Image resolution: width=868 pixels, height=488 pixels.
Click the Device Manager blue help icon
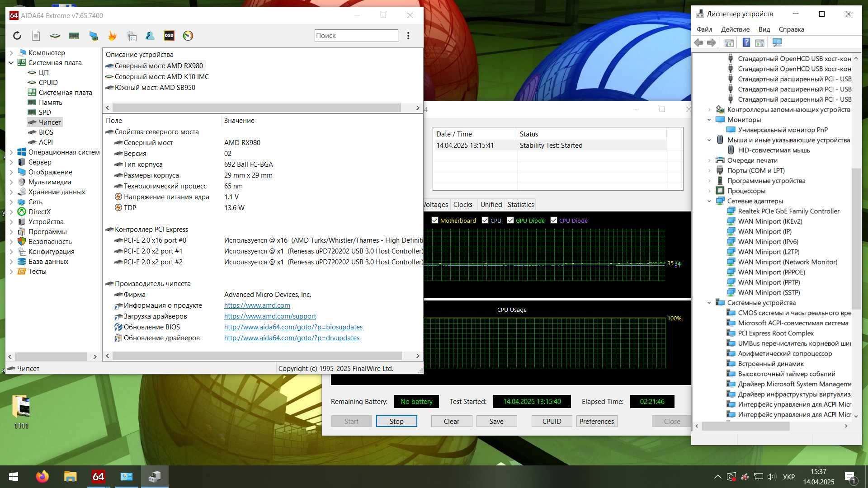[x=746, y=42]
